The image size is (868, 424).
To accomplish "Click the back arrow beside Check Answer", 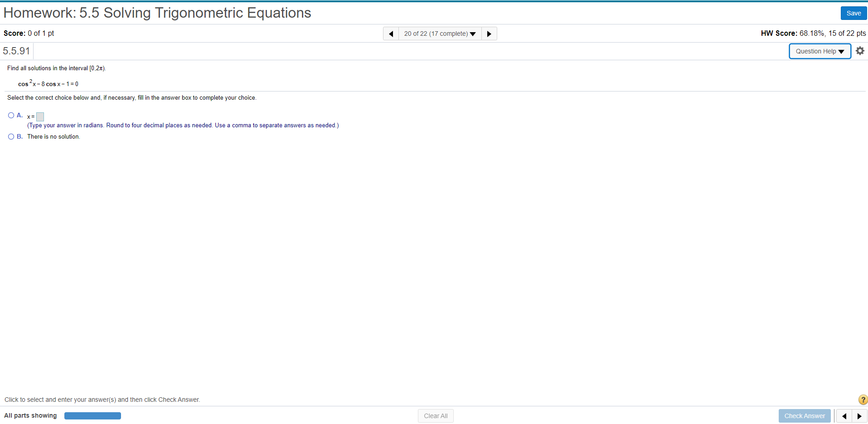I will [844, 415].
